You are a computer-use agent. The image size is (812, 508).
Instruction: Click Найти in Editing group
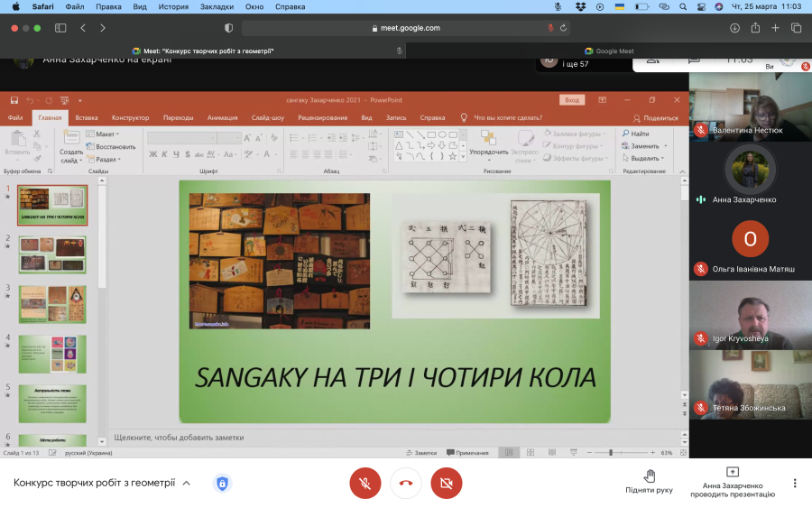(635, 134)
